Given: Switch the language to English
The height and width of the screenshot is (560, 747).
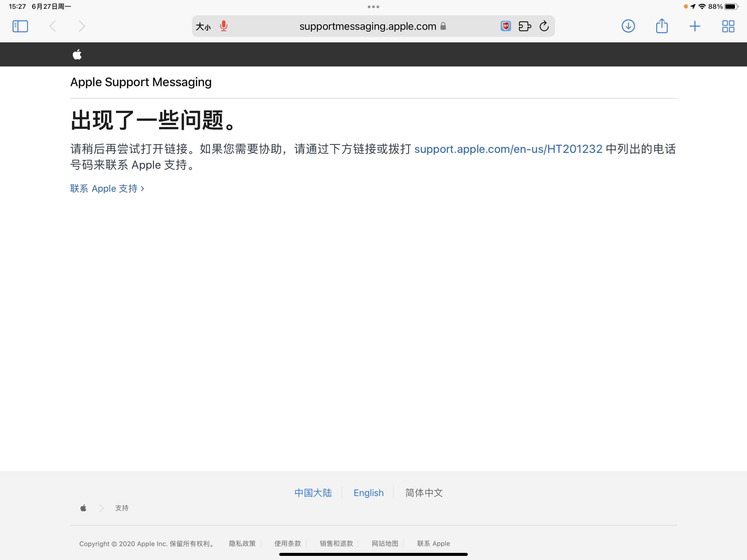Looking at the screenshot, I should click(368, 493).
